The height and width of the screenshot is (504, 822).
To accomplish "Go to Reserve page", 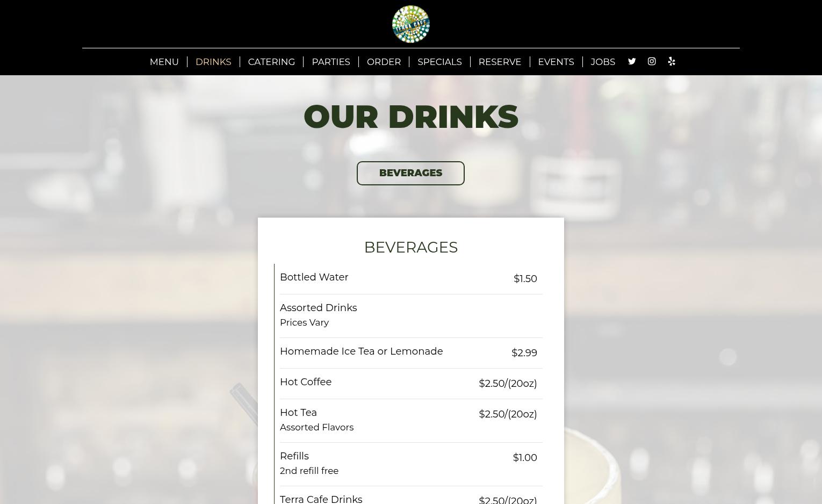I will tap(500, 62).
